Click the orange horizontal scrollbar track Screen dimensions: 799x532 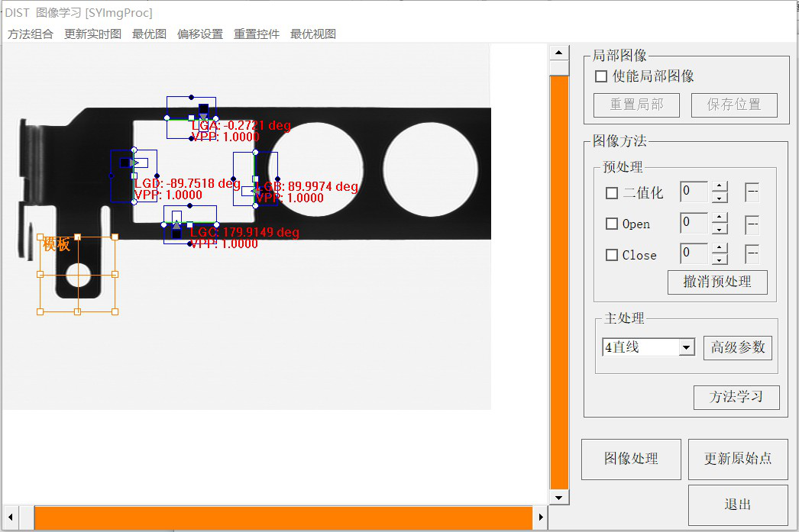283,517
